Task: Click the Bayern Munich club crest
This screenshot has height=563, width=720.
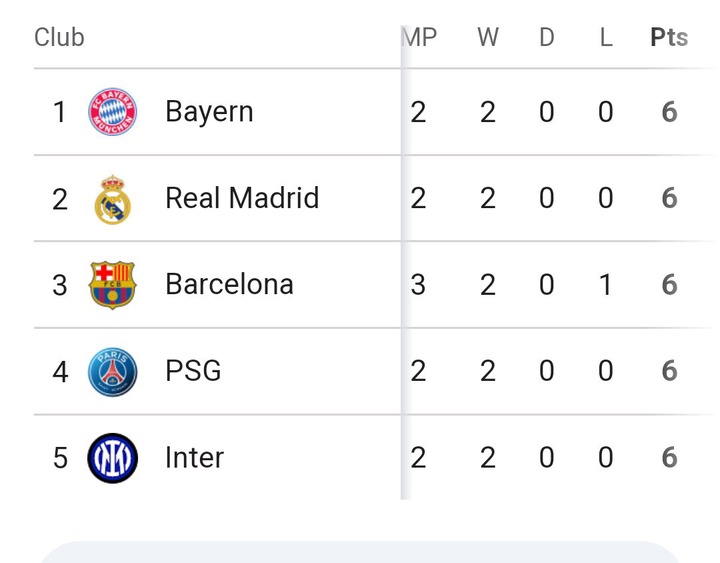Action: [x=112, y=112]
